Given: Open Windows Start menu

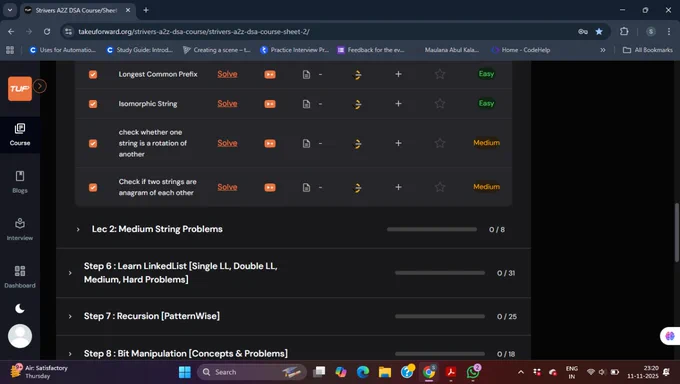Looking at the screenshot, I should click(185, 372).
